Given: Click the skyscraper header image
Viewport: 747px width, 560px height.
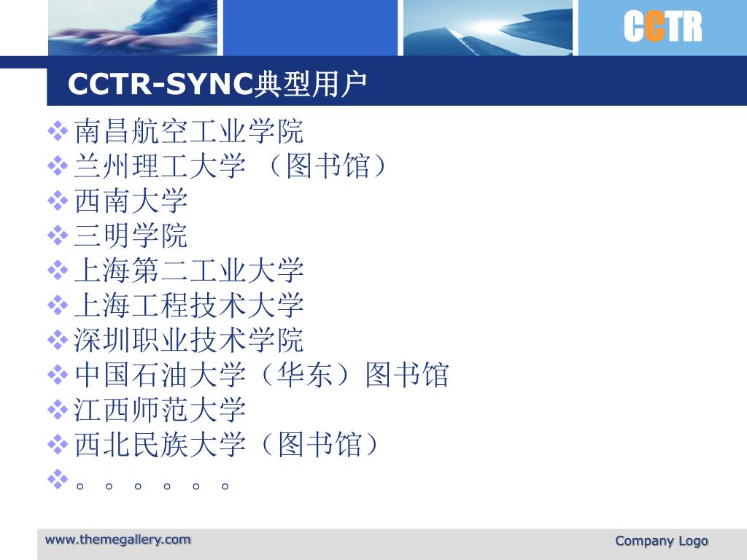Looking at the screenshot, I should point(488,28).
